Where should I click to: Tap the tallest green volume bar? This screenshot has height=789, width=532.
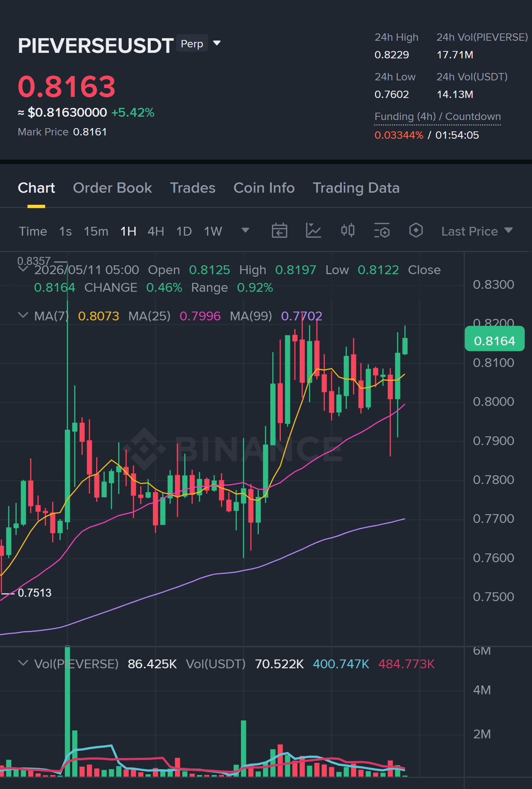click(x=68, y=711)
